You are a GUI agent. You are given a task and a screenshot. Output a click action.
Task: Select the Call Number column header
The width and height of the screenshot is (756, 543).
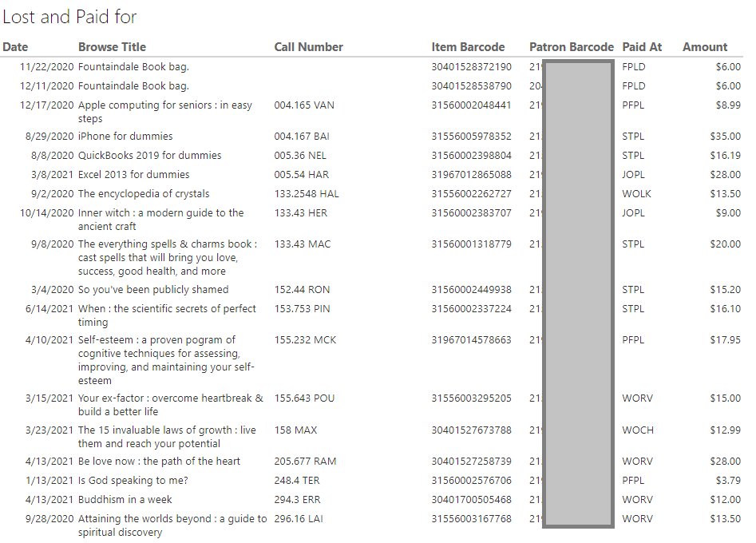(308, 47)
